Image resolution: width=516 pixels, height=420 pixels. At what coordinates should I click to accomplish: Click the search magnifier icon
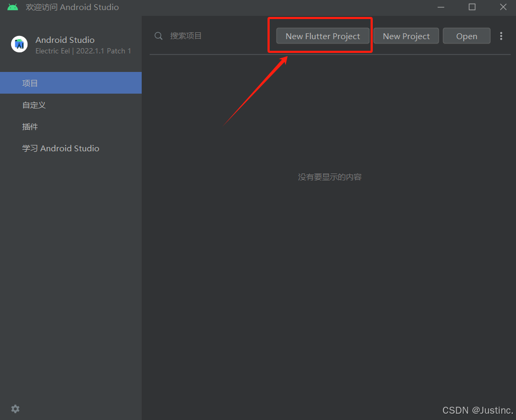click(159, 36)
